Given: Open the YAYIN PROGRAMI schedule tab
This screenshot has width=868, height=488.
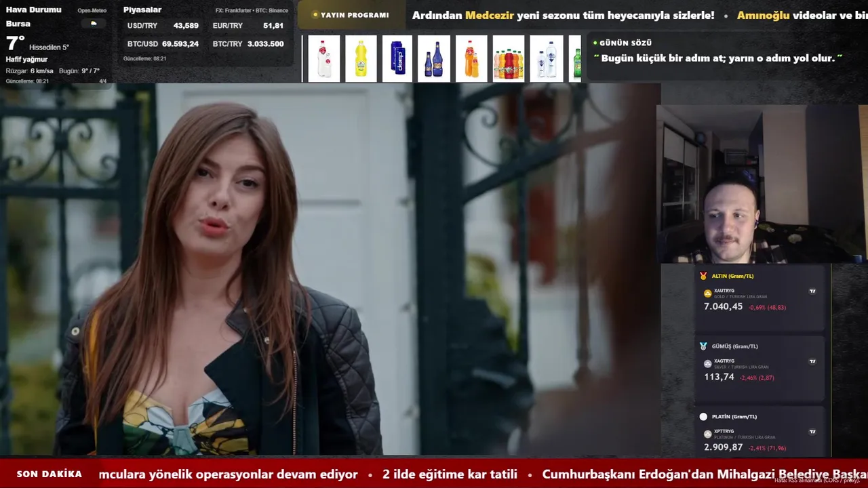Looking at the screenshot, I should [x=351, y=15].
